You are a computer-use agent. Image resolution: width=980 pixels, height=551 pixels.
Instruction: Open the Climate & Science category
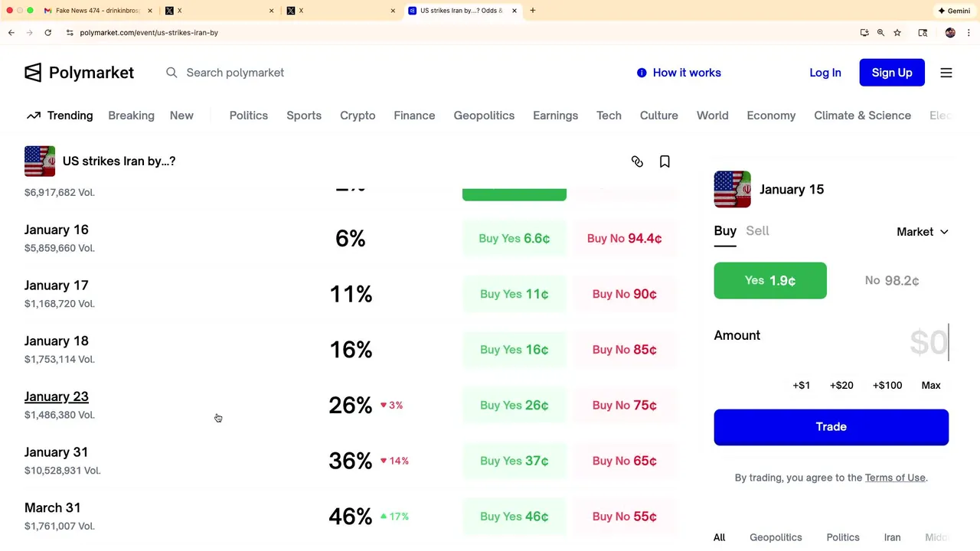(863, 116)
